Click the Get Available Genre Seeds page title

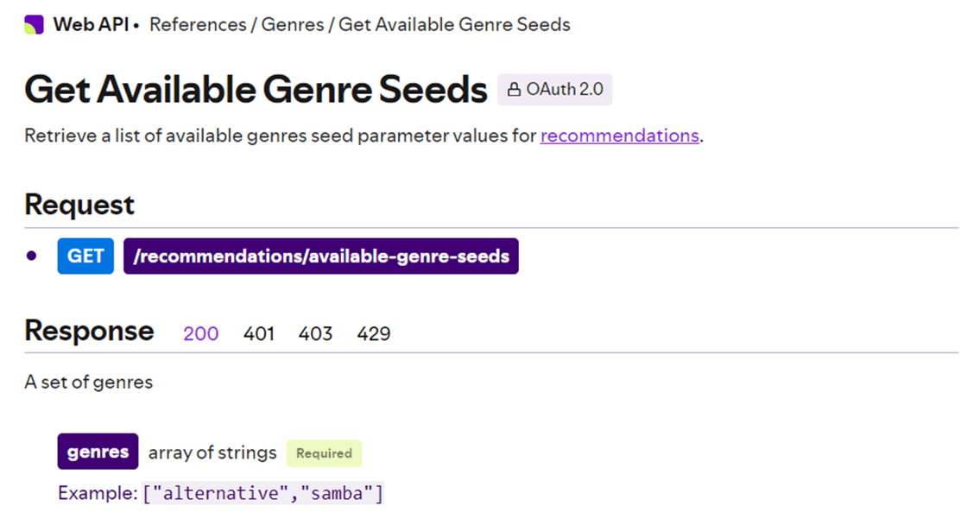pos(256,90)
